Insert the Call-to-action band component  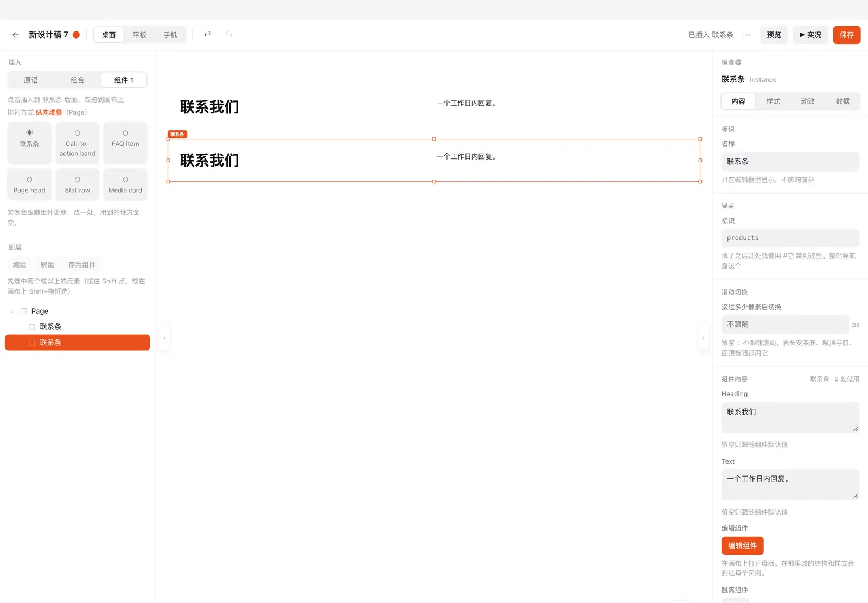coord(78,143)
